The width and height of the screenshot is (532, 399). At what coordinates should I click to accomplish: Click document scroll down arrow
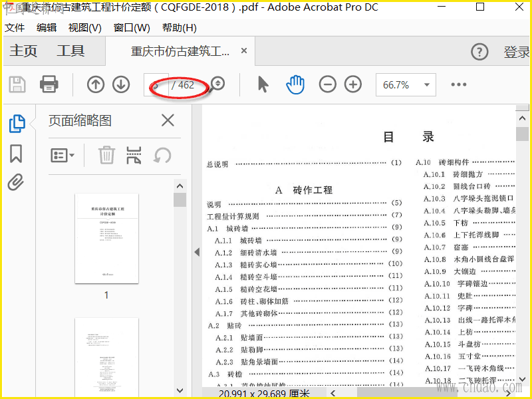coord(522,379)
